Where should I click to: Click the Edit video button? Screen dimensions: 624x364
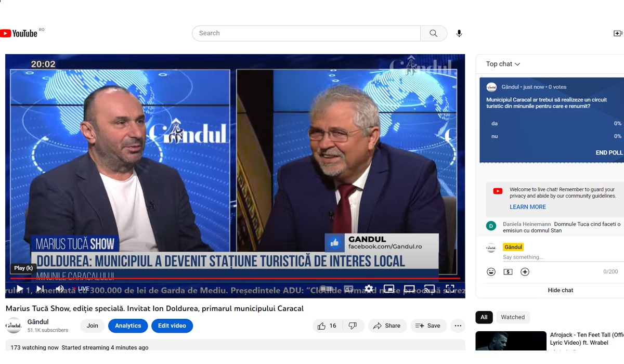pyautogui.click(x=172, y=326)
